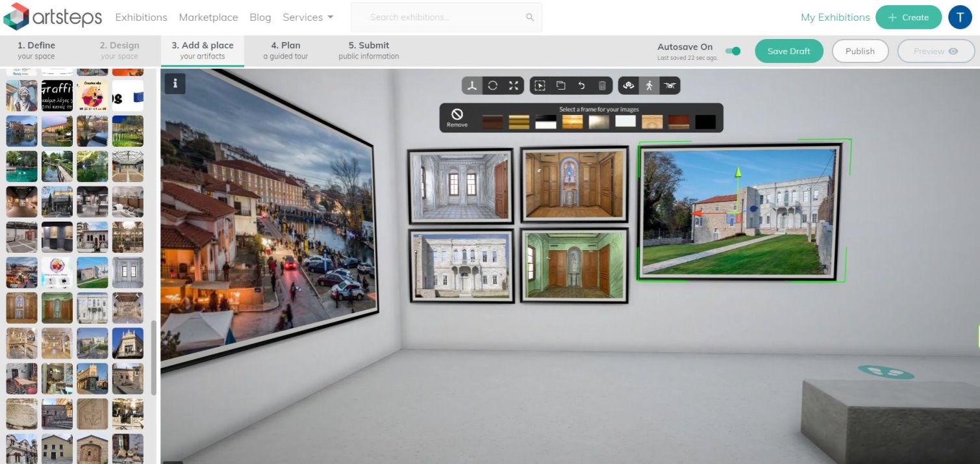Expand the Services dropdown menu
This screenshot has height=464, width=980.
[308, 18]
